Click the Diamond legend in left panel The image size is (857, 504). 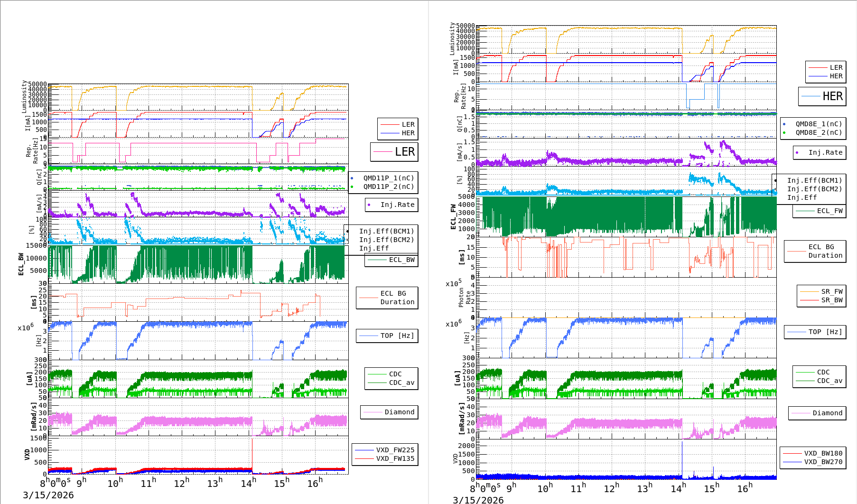click(389, 412)
